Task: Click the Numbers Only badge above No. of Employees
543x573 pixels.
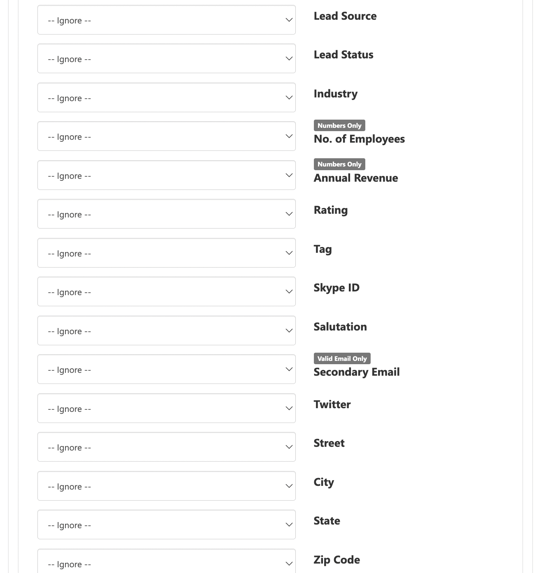Action: tap(339, 125)
